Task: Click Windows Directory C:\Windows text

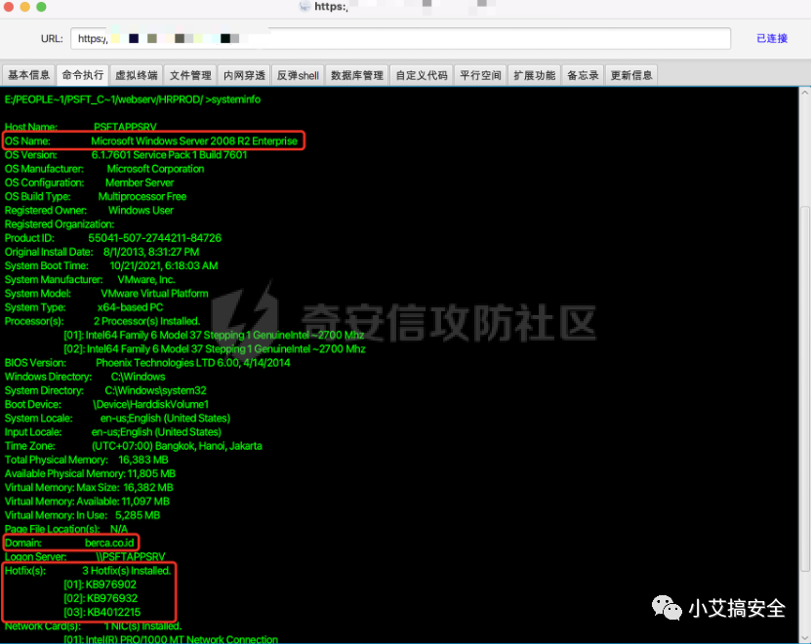Action: coord(139,377)
